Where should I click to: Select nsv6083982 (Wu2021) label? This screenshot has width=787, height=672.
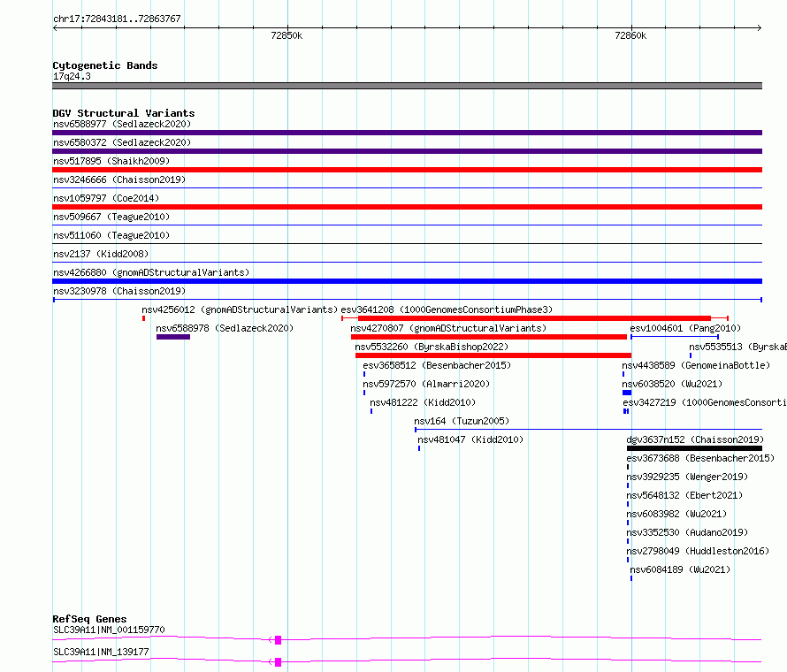coord(676,514)
